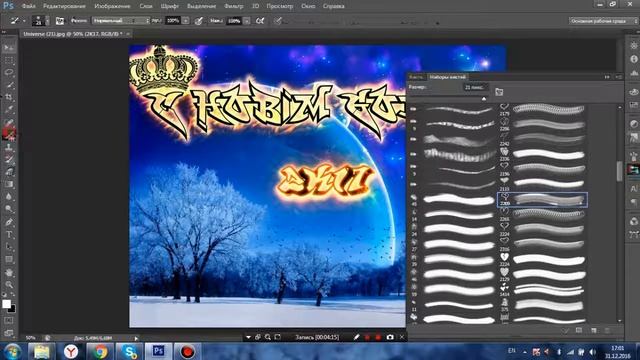Image resolution: width=640 pixels, height=360 pixels.
Task: Open the Окно menu
Action: (308, 6)
